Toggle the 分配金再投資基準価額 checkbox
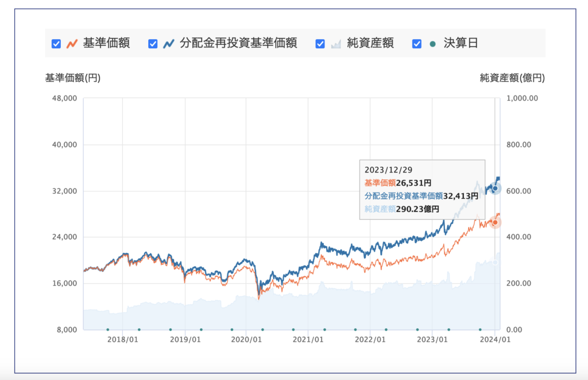The height and width of the screenshot is (380, 588). tap(153, 44)
